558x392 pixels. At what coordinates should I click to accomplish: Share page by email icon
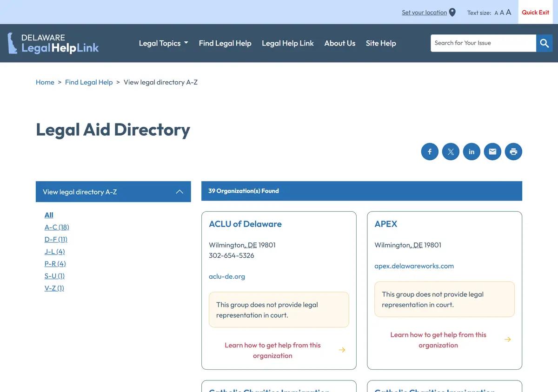pyautogui.click(x=492, y=151)
